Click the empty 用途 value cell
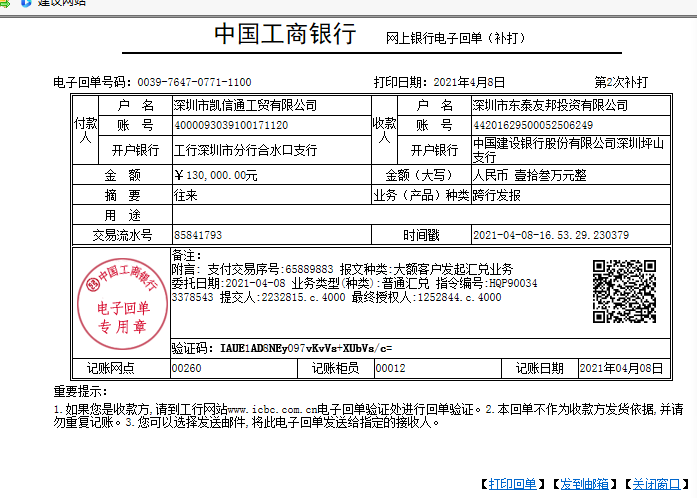697x498 pixels. pos(421,215)
